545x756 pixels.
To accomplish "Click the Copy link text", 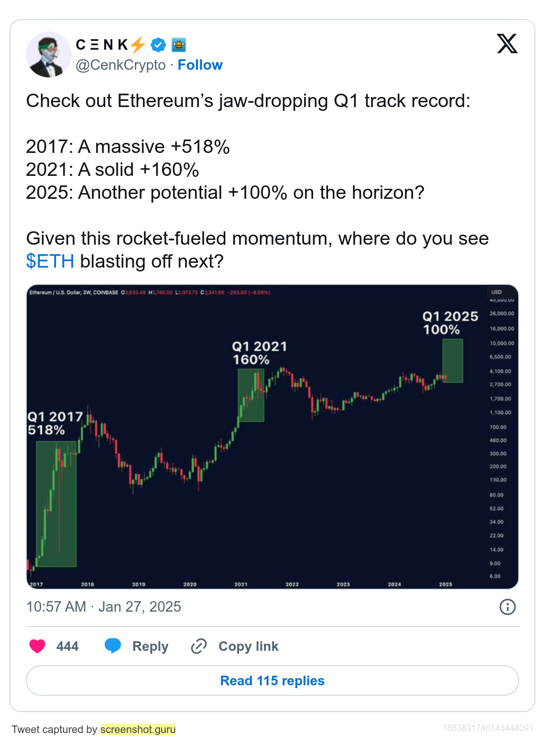I will click(x=248, y=646).
